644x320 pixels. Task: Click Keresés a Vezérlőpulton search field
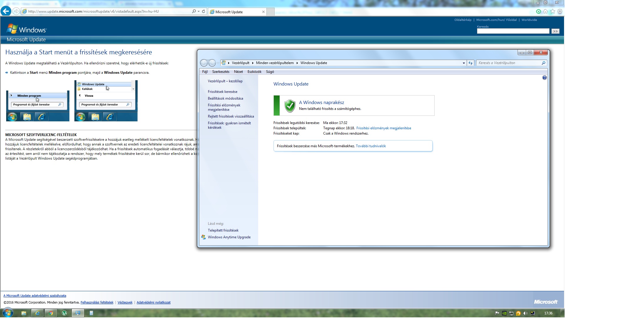[x=509, y=63]
